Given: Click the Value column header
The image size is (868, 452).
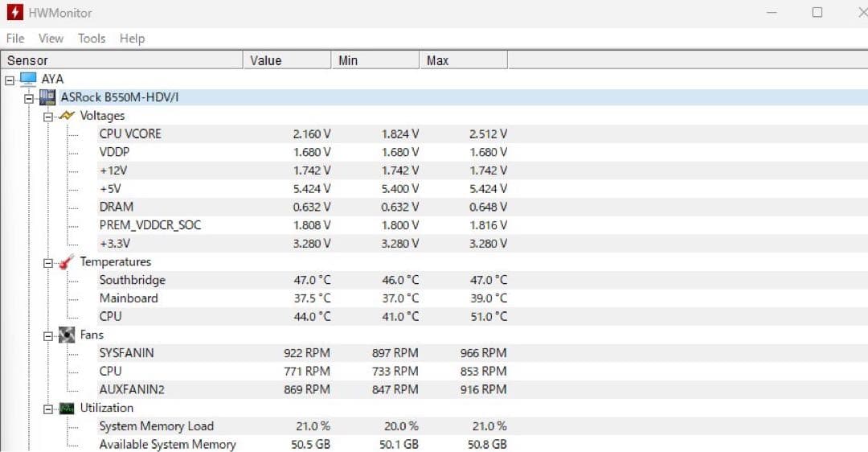Looking at the screenshot, I should point(287,60).
